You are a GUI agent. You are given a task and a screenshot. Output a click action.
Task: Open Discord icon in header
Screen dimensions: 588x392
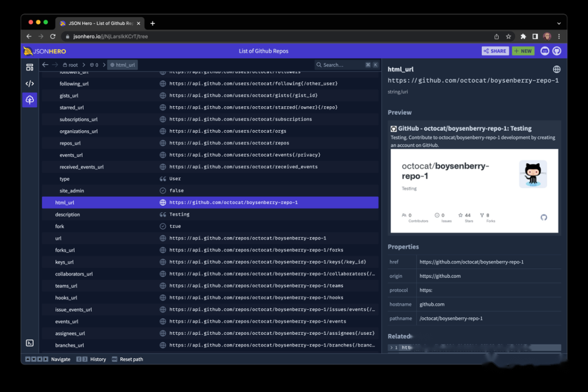pos(544,51)
